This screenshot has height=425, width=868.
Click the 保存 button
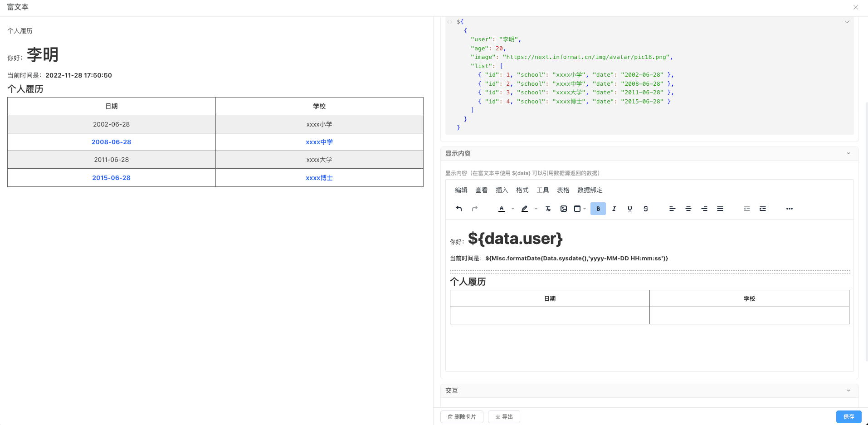(848, 416)
